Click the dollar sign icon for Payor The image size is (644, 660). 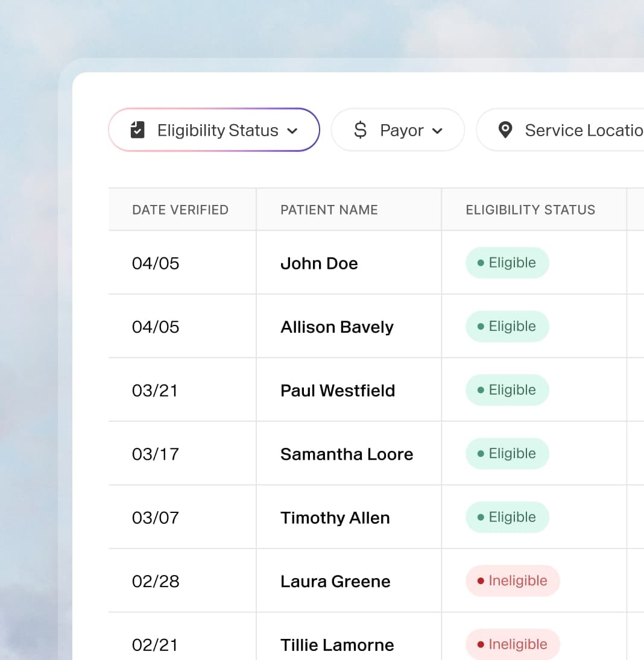tap(360, 130)
